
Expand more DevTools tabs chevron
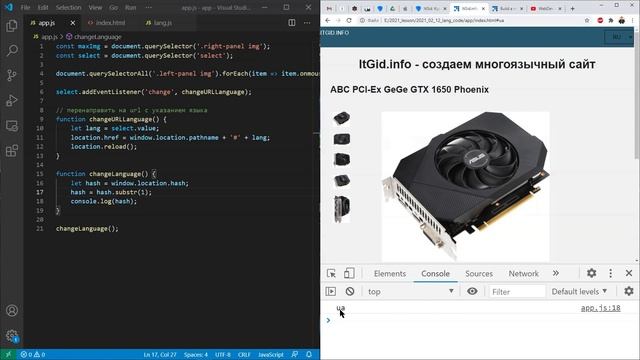coord(556,273)
